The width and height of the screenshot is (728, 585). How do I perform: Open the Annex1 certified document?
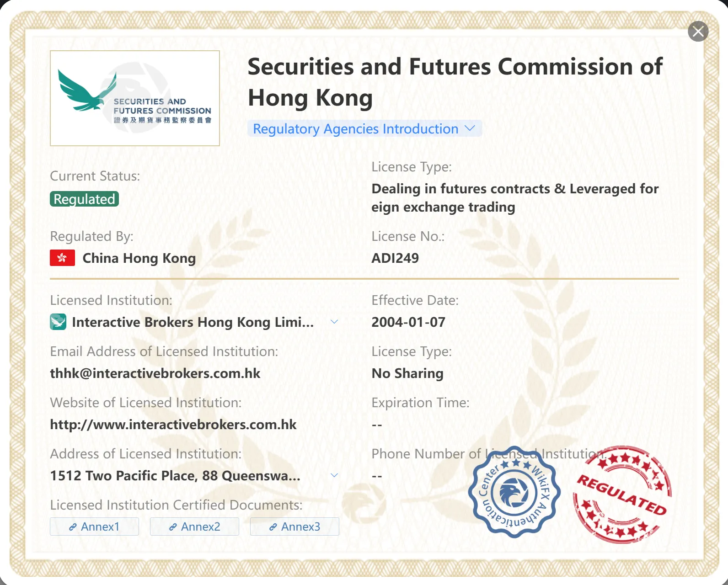pyautogui.click(x=94, y=526)
